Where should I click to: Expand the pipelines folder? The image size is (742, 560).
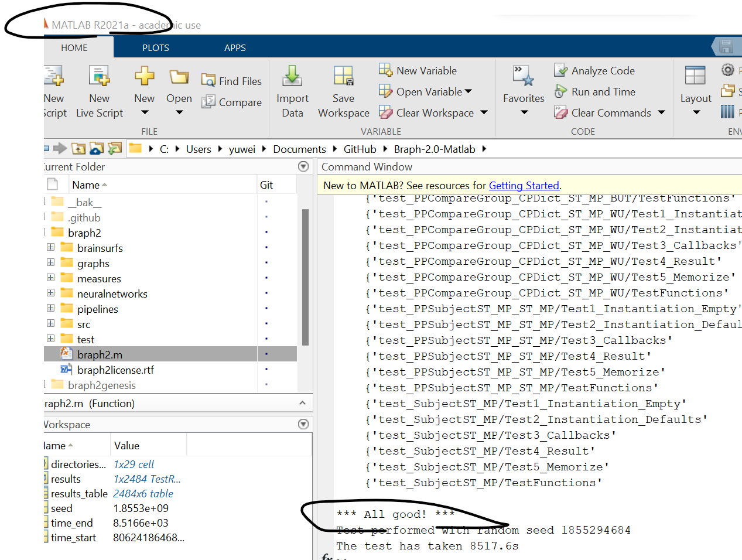52,309
